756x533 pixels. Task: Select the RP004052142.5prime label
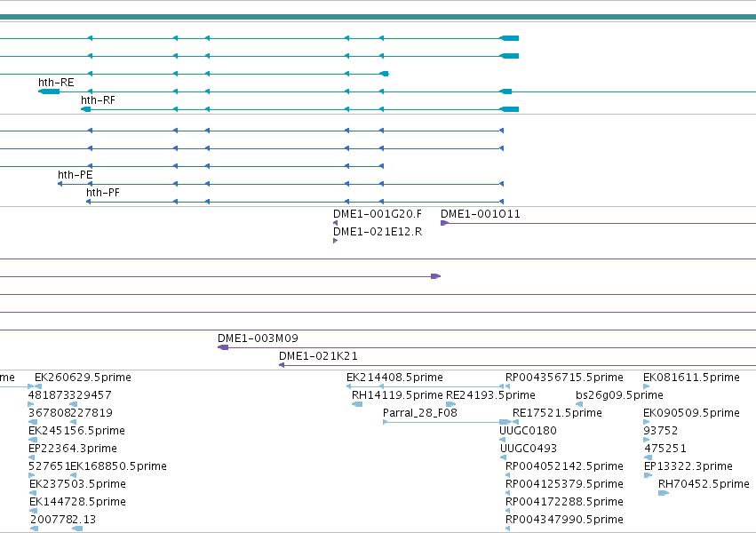pos(565,466)
